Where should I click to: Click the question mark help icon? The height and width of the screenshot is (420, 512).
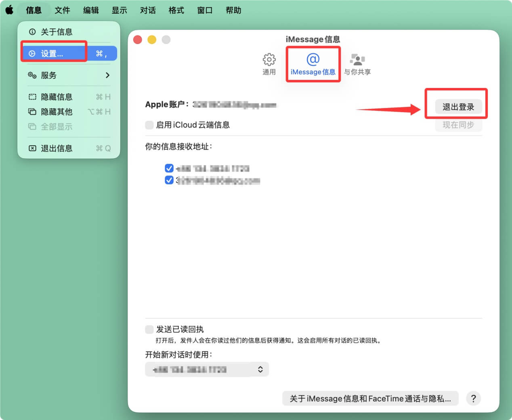[473, 398]
